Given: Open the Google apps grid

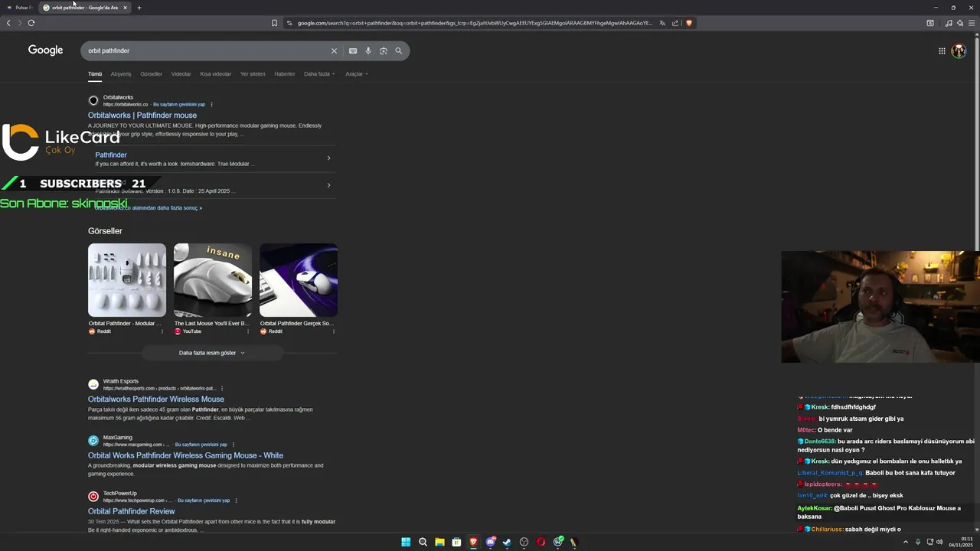Looking at the screenshot, I should (942, 51).
